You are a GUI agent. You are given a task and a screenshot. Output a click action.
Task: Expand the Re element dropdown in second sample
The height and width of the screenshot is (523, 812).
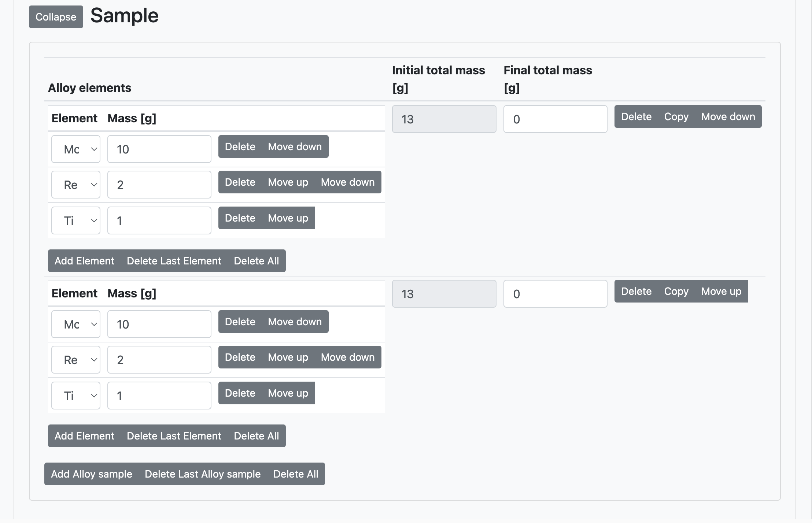(x=76, y=359)
